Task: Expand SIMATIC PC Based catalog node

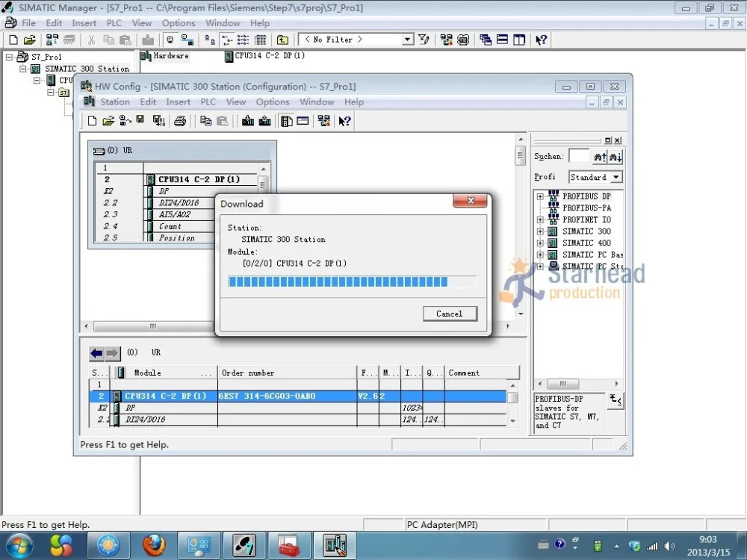Action: (540, 255)
